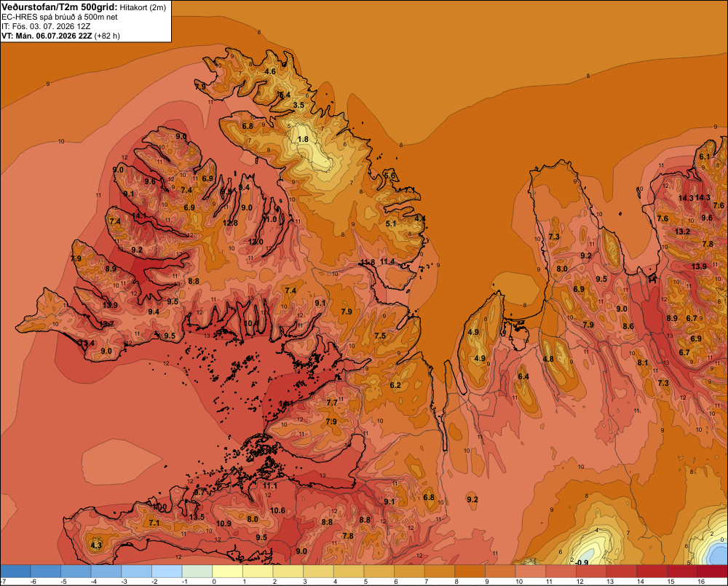This screenshot has width=728, height=586.
Task: Click the Veðurstofan/T2m 500grid title text
Action: pyautogui.click(x=59, y=7)
